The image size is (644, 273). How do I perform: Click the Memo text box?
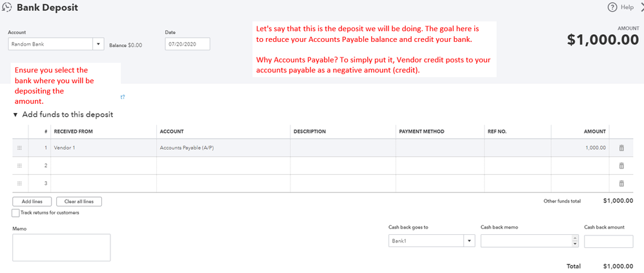pos(61,247)
